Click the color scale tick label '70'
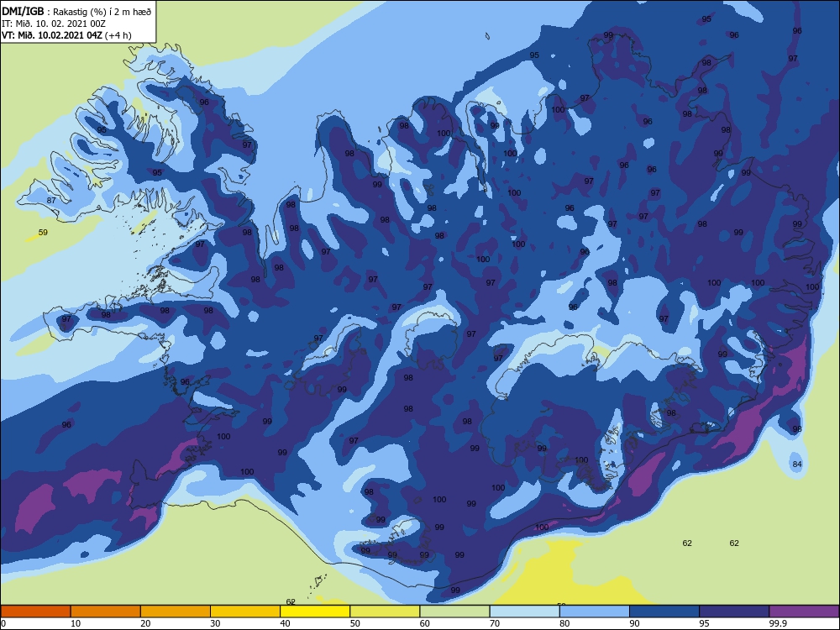 tap(495, 623)
